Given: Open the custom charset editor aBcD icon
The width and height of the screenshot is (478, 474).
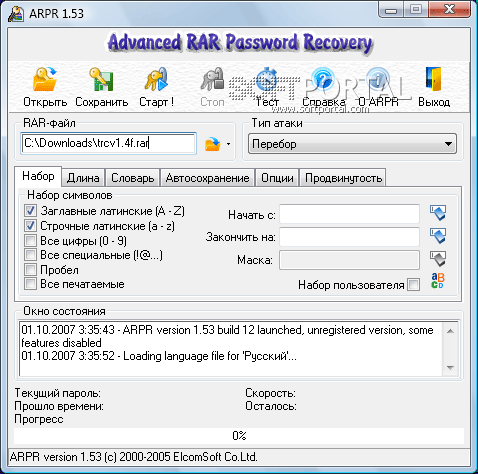Looking at the screenshot, I should (438, 281).
